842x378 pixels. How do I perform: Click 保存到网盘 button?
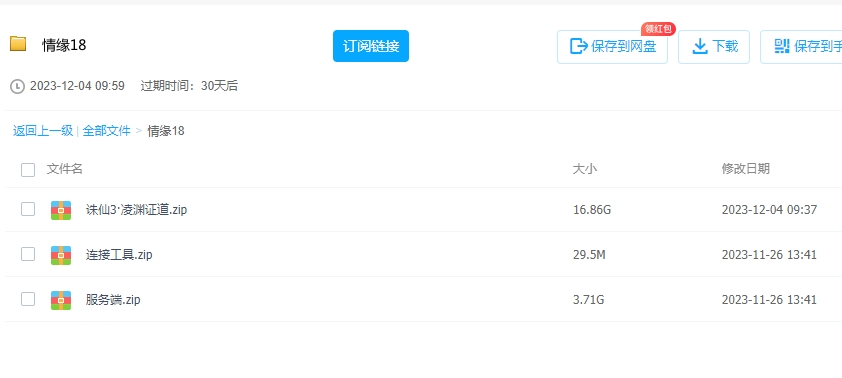(612, 47)
